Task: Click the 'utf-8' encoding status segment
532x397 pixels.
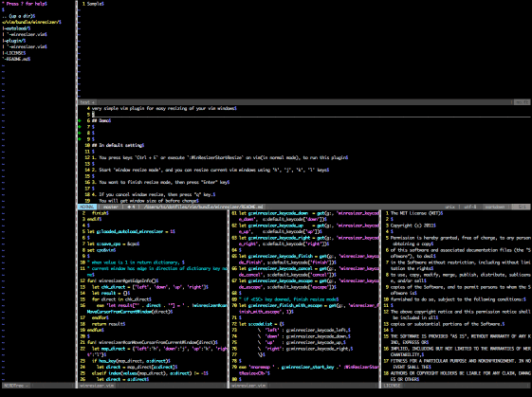Action: [470, 207]
